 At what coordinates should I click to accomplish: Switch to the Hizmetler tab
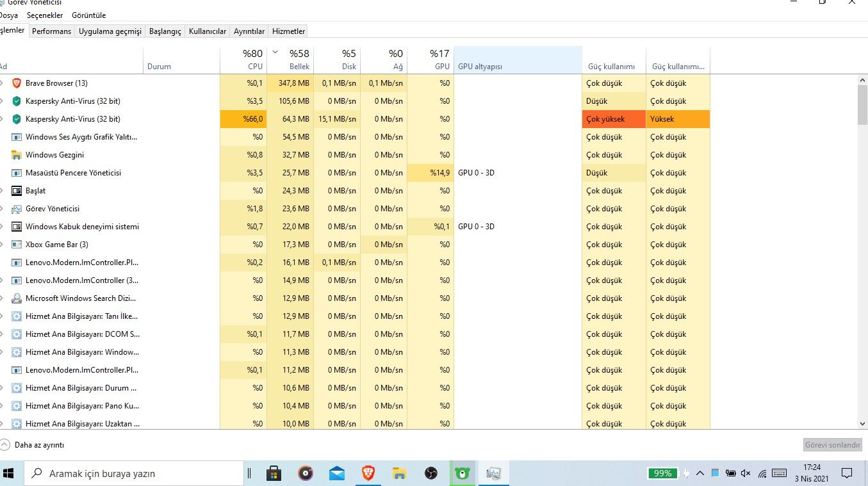coord(288,31)
